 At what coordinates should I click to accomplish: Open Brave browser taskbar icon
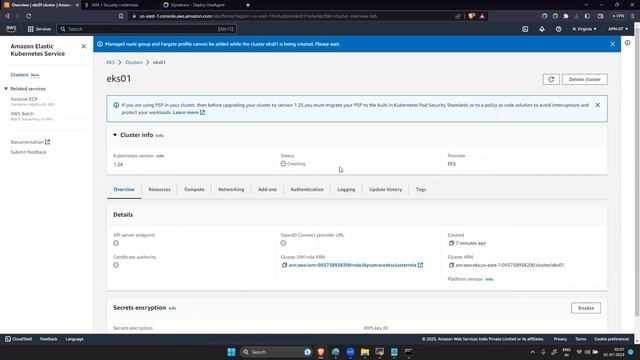[321, 352]
